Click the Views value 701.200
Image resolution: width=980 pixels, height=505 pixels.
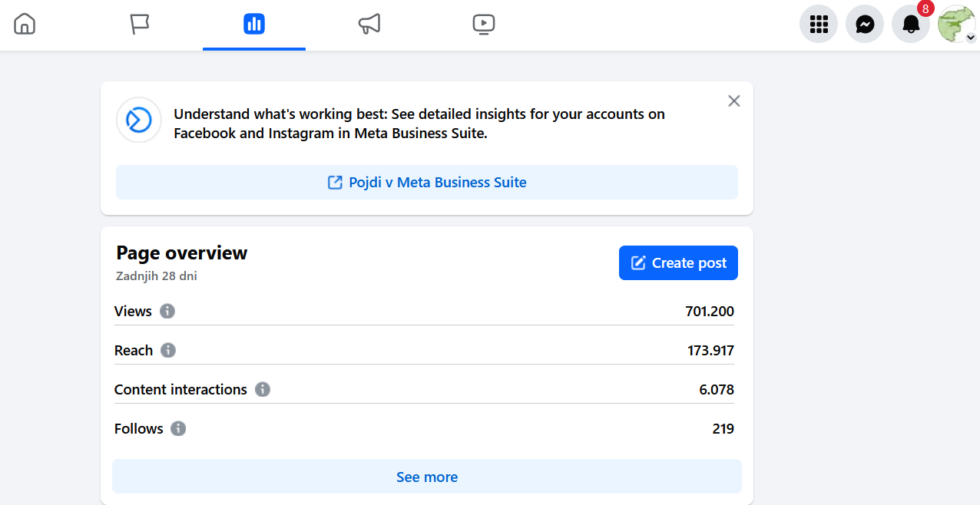[x=710, y=312]
